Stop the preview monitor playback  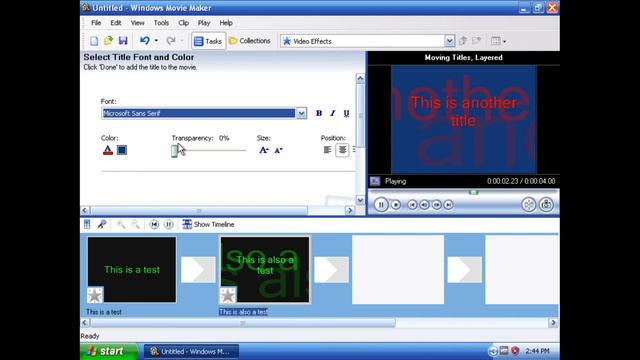pos(396,204)
